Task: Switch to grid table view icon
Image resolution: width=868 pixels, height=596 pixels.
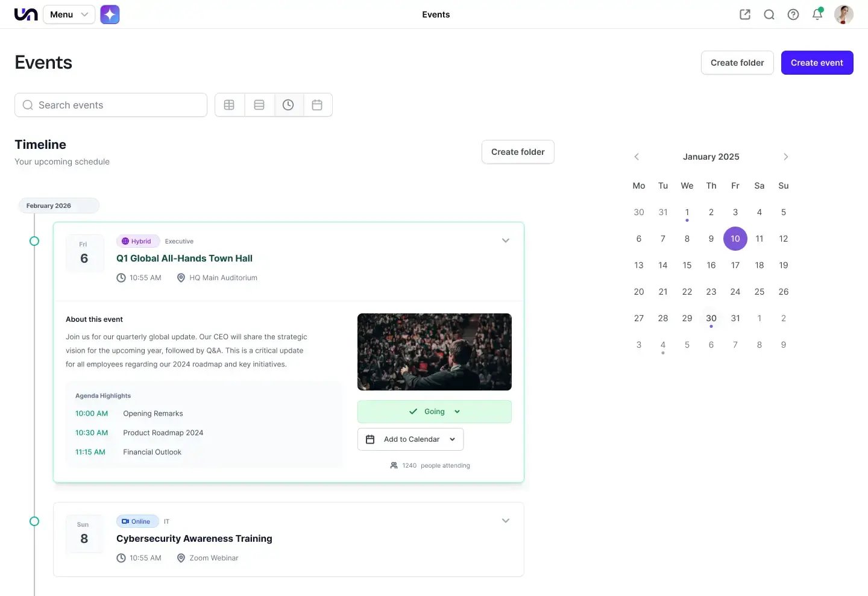Action: pos(229,105)
